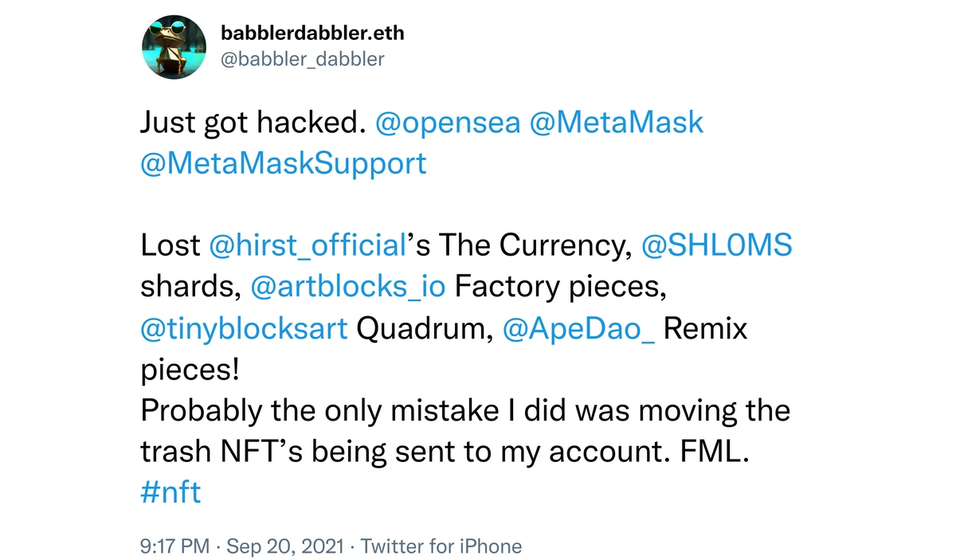Go to the @artblocks_io mention

pos(348,287)
